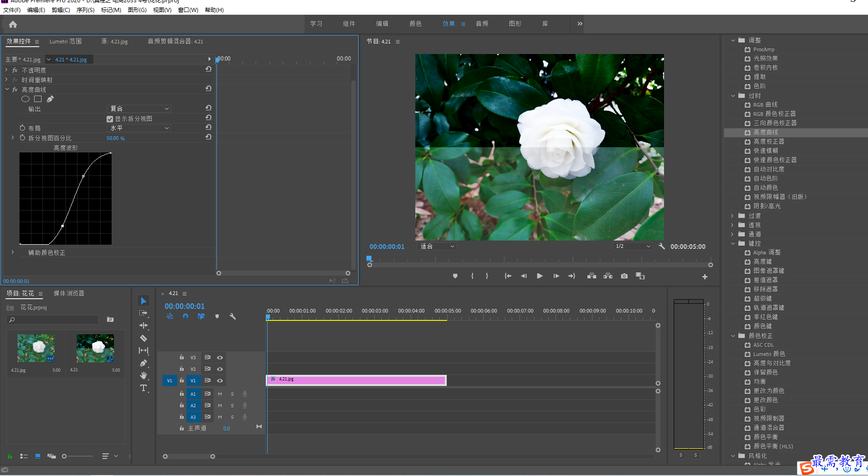
Task: Export frame with camera icon
Action: 624,276
